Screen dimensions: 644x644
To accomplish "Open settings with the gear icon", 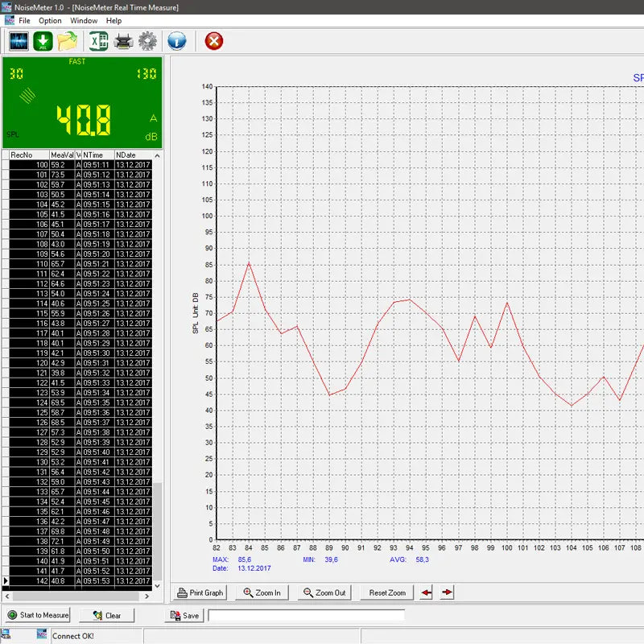I will point(149,40).
